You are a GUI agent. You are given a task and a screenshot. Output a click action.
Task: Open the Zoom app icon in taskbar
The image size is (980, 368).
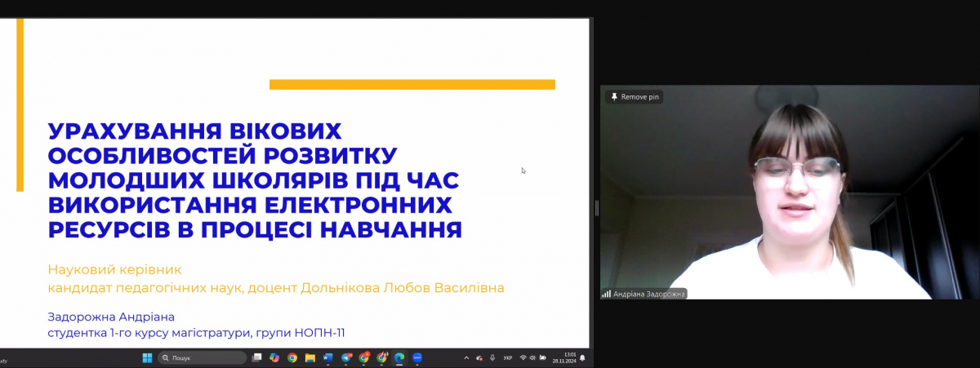417,357
